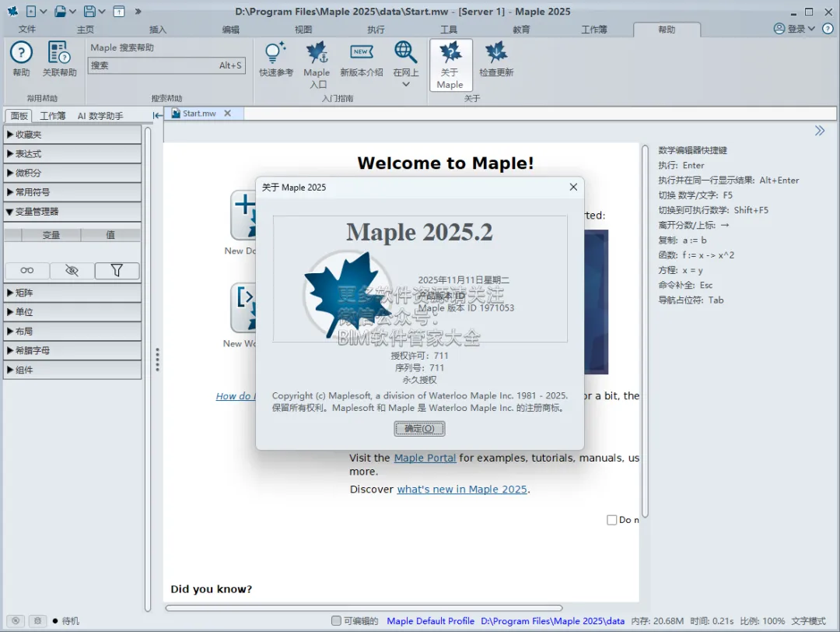The width and height of the screenshot is (840, 632).
Task: Open Quick Reference (快速参考) lightbulb icon
Action: coord(275,53)
